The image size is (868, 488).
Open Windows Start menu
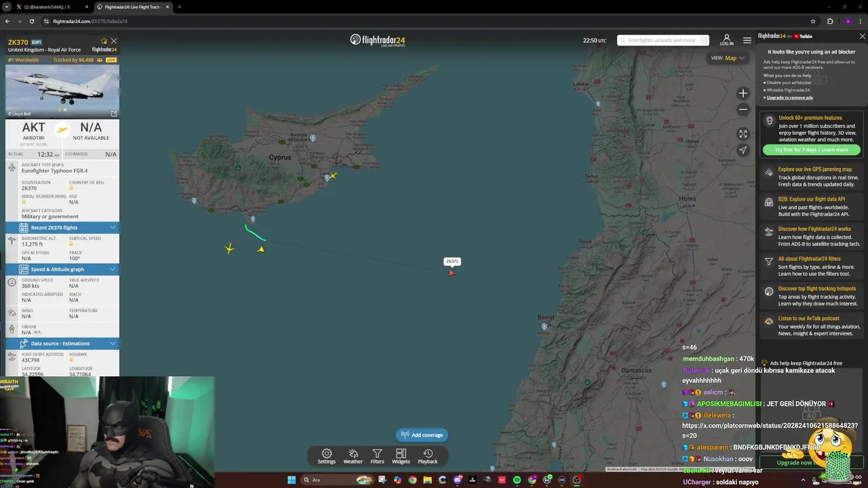pos(292,480)
